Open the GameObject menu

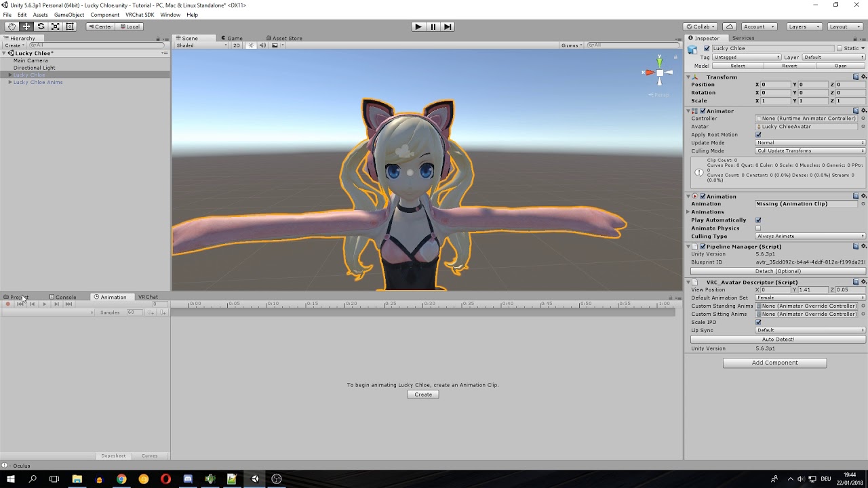pos(69,15)
